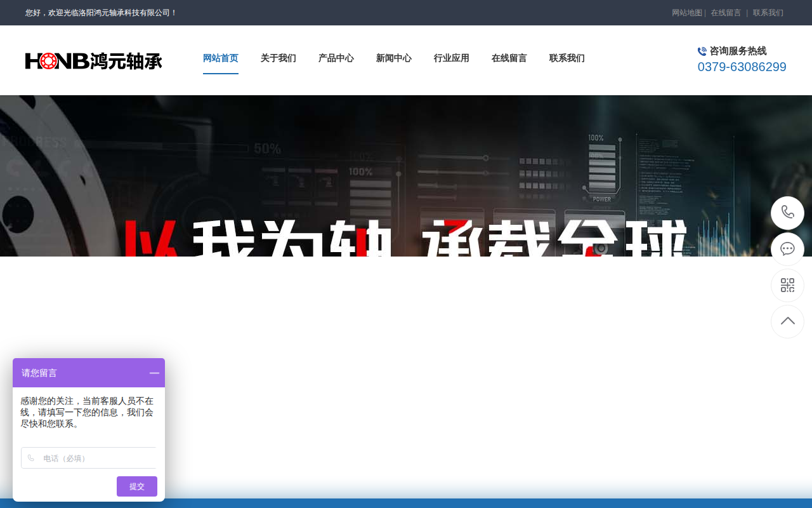Click the welcome text 您好，欢迎光临洛阳鸿元轴承科技有限公司
The height and width of the screenshot is (508, 812).
click(x=101, y=13)
